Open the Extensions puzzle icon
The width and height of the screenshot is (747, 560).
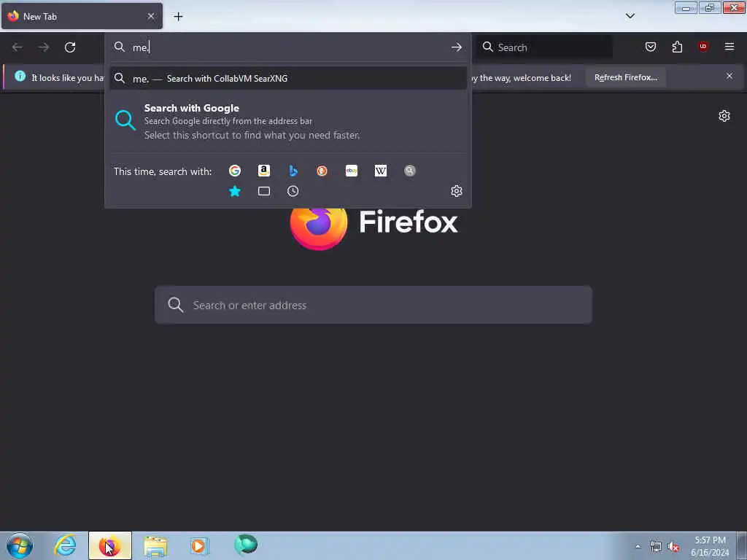[677, 47]
